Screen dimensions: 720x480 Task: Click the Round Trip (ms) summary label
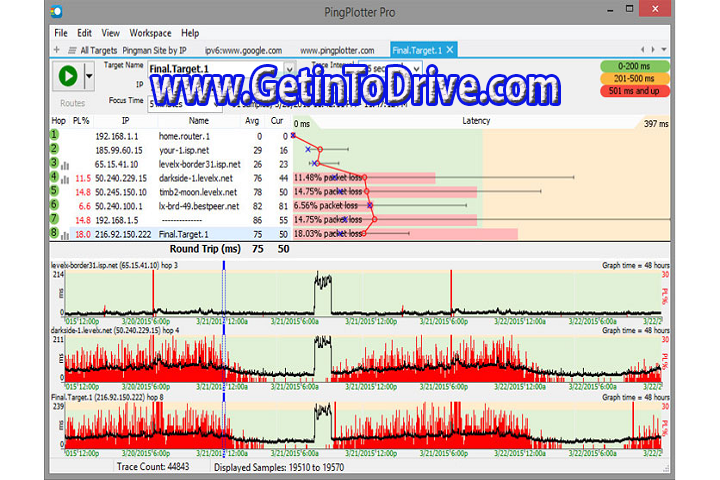pos(205,249)
